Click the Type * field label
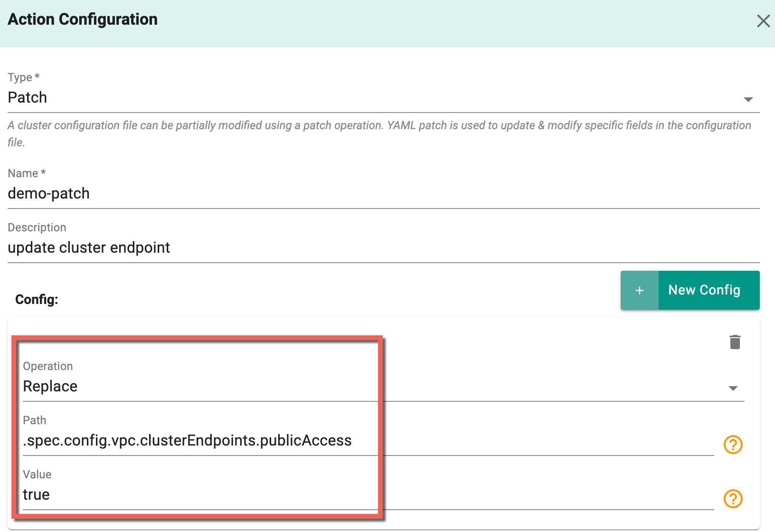Image resolution: width=775 pixels, height=532 pixels. pyautogui.click(x=24, y=77)
